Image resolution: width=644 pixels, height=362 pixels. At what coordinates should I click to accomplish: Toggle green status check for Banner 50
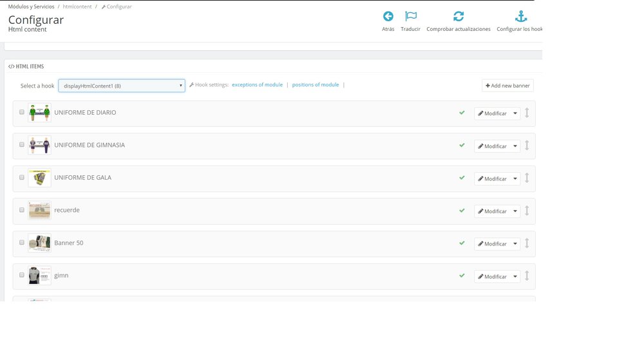(462, 243)
